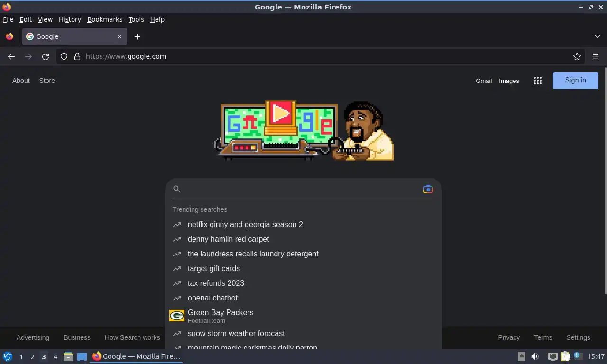Screen dimensions: 607x364
Task: Open the Firefox hamburger application menu
Action: [596, 56]
